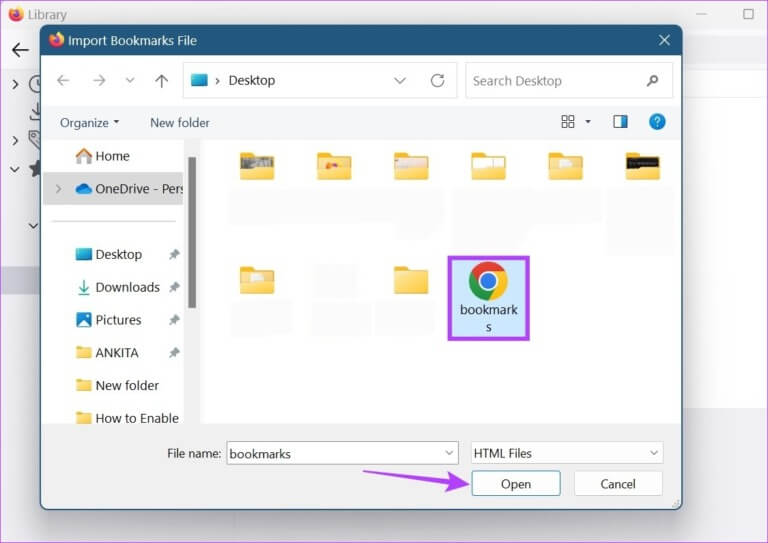
Task: Open Pictures in quick access
Action: tap(109, 320)
